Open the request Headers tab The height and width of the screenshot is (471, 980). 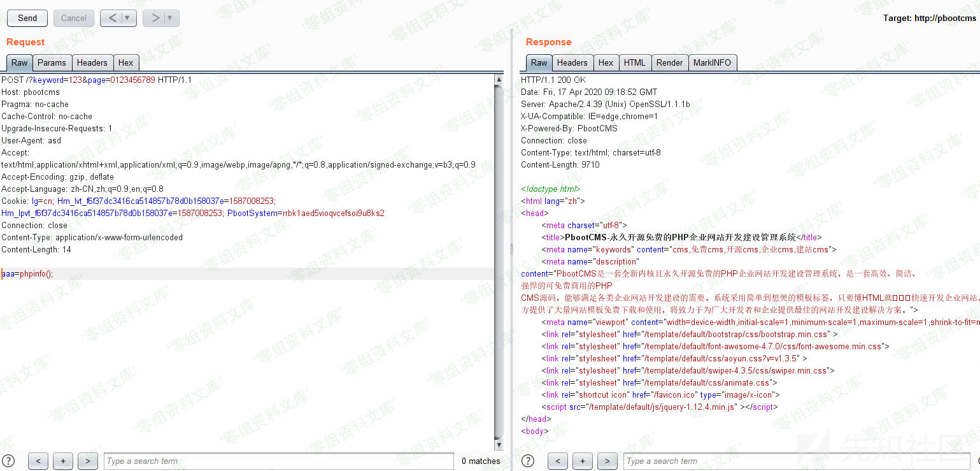[x=92, y=62]
